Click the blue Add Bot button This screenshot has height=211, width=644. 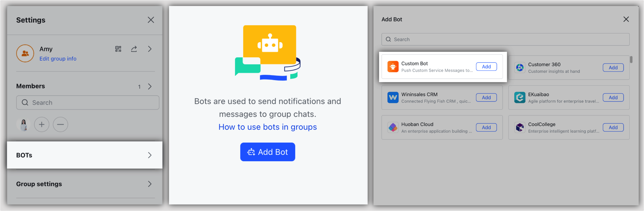click(267, 152)
